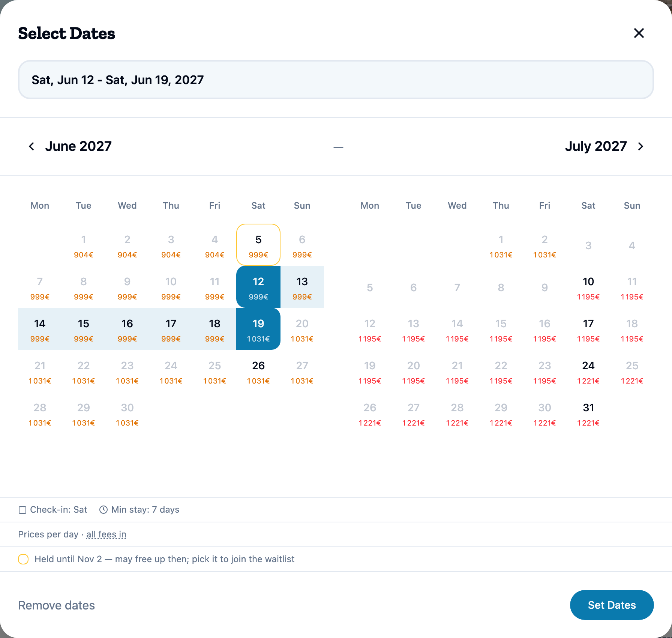Click July 25 priced 1221€
672x638 pixels.
[x=632, y=371]
